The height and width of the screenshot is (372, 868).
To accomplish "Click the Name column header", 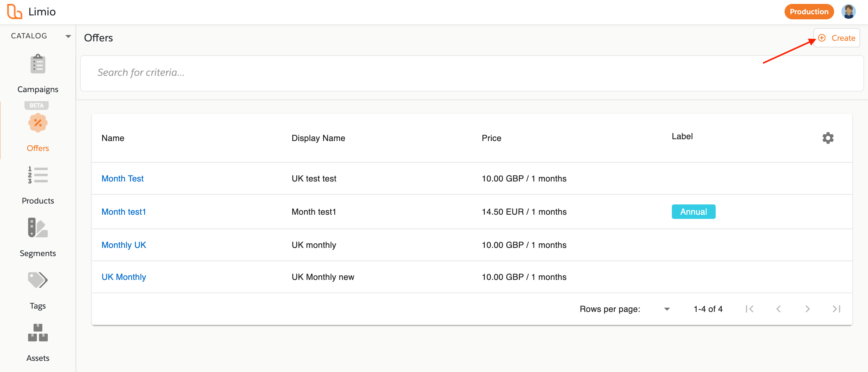I will tap(113, 138).
